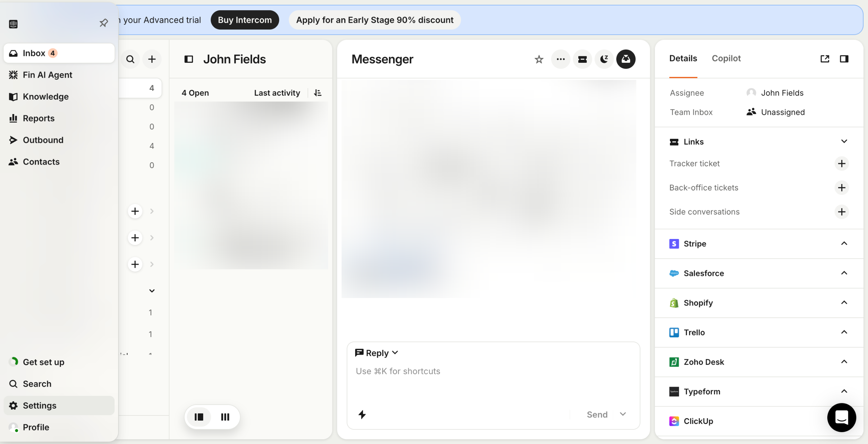This screenshot has height=444, width=868.
Task: Pop out details panel in new window
Action: click(x=825, y=59)
